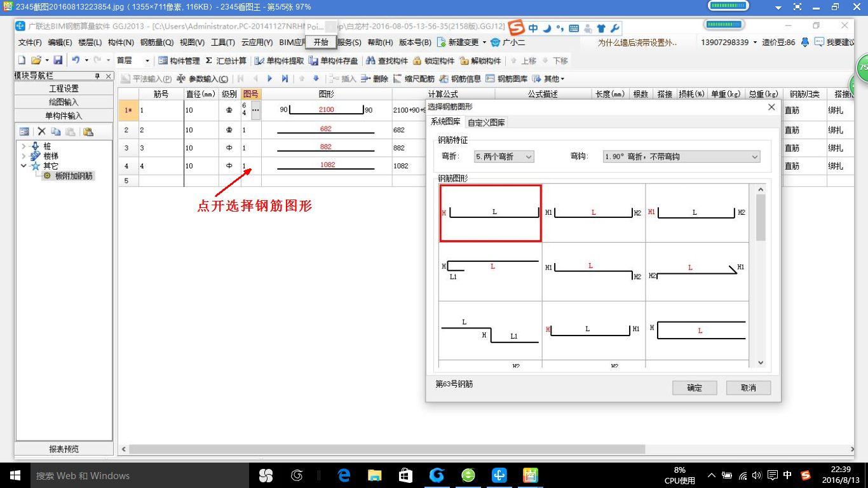Click the New file icon in toolbar
This screenshot has height=488, width=868.
(22, 60)
